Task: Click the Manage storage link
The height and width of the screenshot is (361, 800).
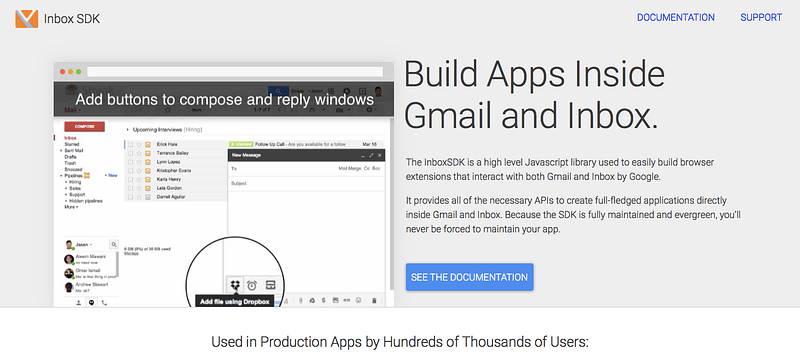Action: [132, 253]
